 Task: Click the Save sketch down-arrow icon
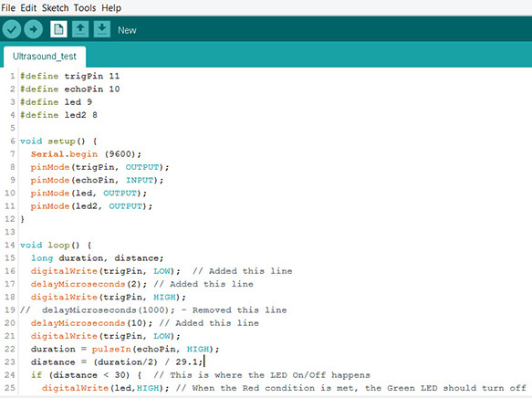click(x=102, y=29)
